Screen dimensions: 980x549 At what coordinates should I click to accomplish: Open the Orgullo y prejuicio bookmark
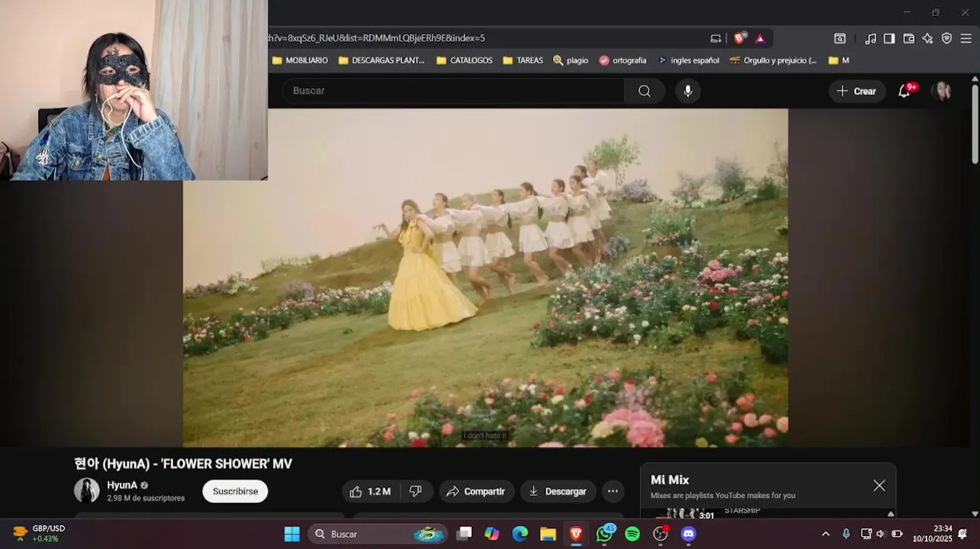(x=773, y=60)
